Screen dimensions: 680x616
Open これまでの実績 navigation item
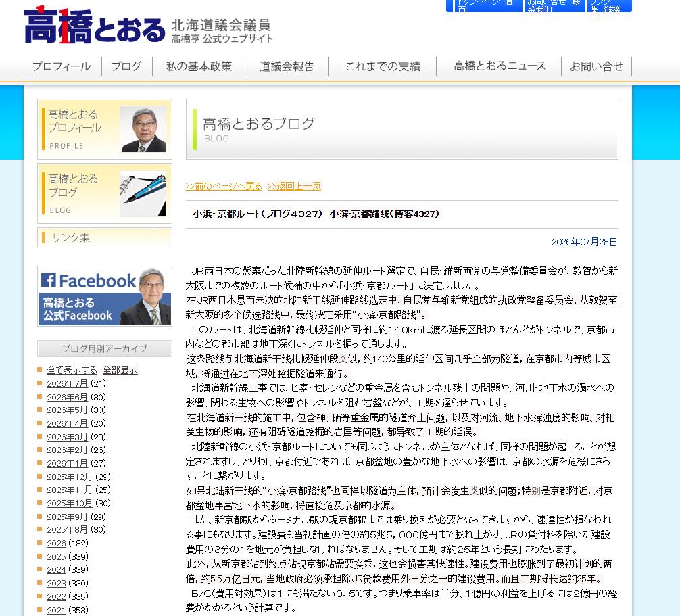coord(383,66)
